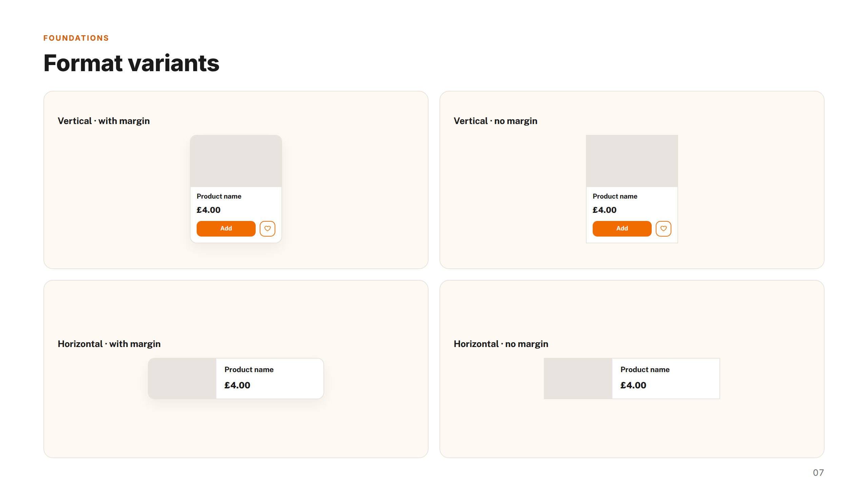The image size is (868, 488).
Task: Click Product name in vertical with-margin card
Action: (219, 196)
